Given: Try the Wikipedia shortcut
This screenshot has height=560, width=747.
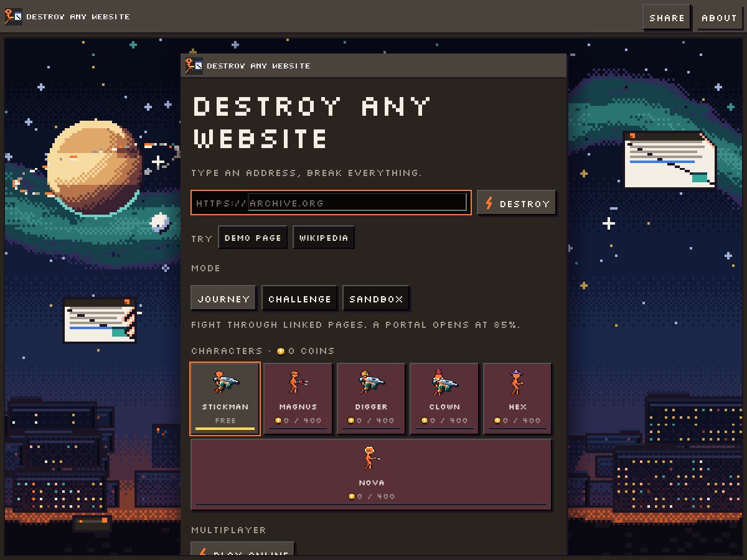Looking at the screenshot, I should click(324, 237).
